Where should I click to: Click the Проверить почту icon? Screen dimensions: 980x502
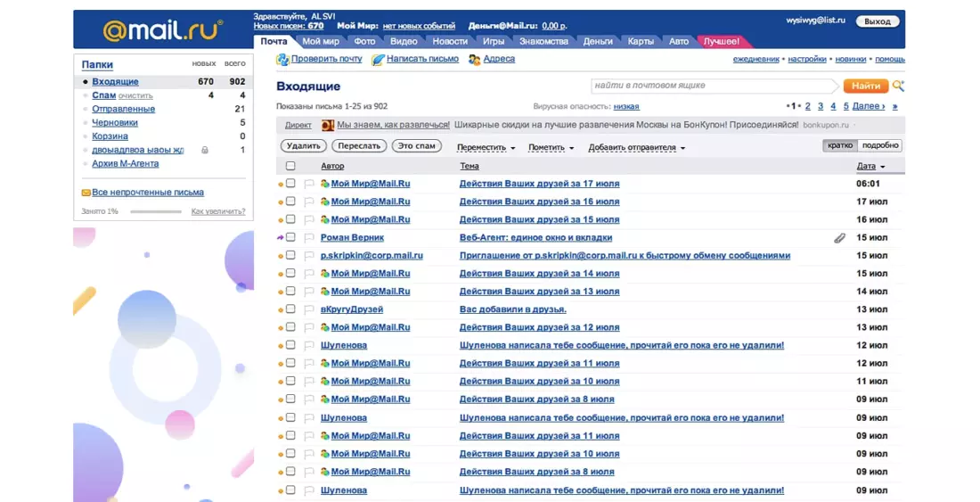click(x=282, y=60)
